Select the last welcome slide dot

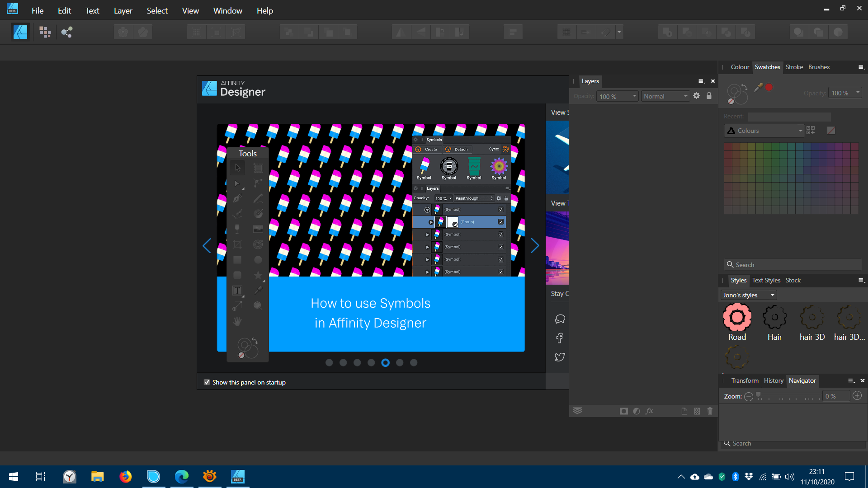click(414, 363)
